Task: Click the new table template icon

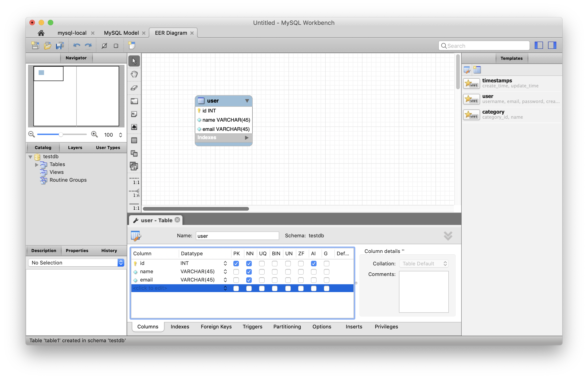Action: click(x=477, y=70)
